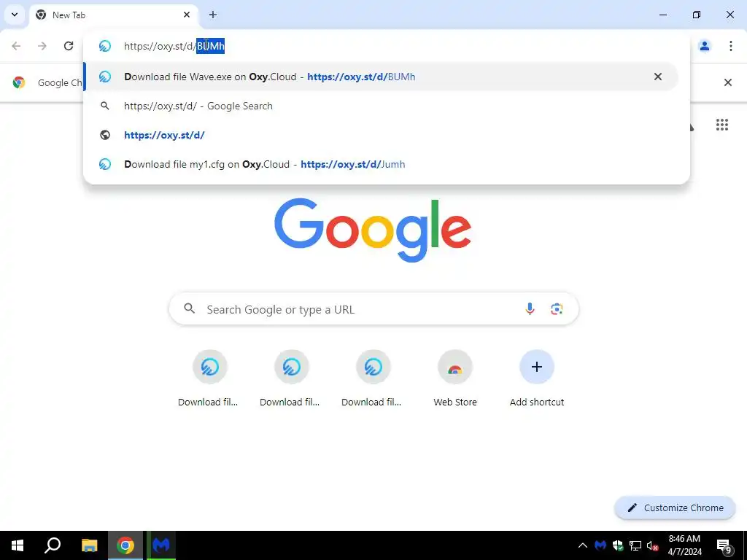The width and height of the screenshot is (747, 560).
Task: Open the Web Store shortcut
Action: tap(455, 378)
